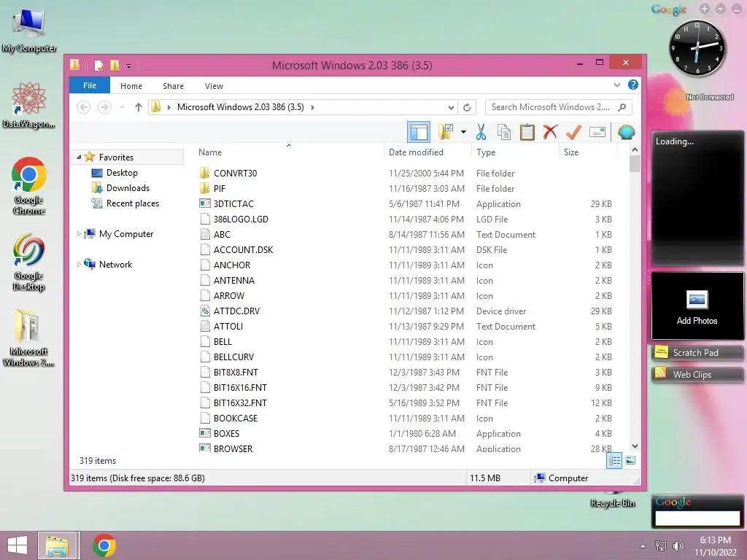This screenshot has height=560, width=747.
Task: Click the blue shell icon in toolbar
Action: click(626, 132)
